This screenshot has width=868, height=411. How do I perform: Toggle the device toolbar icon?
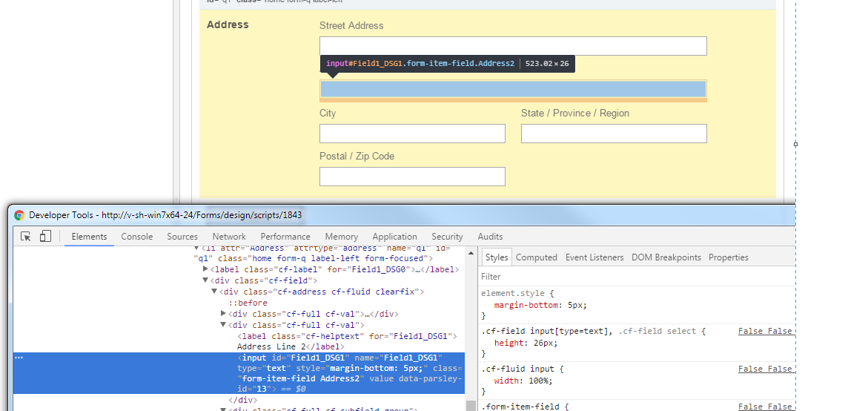pos(45,237)
